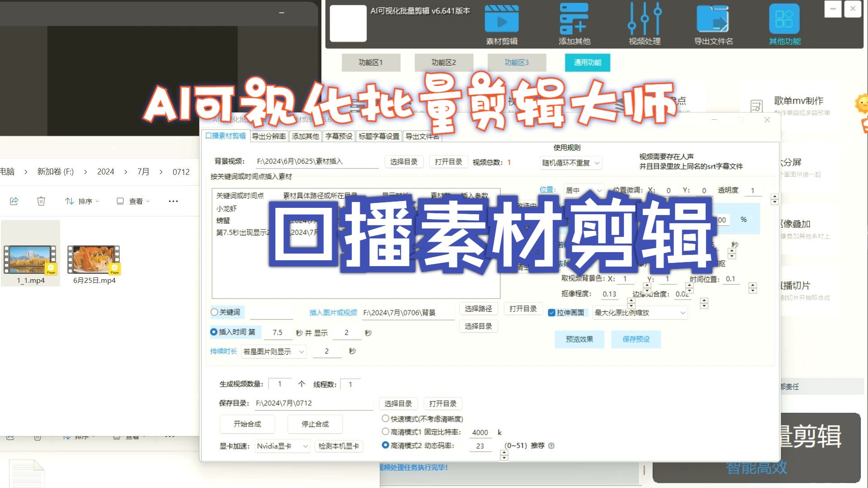Toggle the 拉伸画面 checkbox
Screen dimensions: 868x488
pyautogui.click(x=552, y=313)
